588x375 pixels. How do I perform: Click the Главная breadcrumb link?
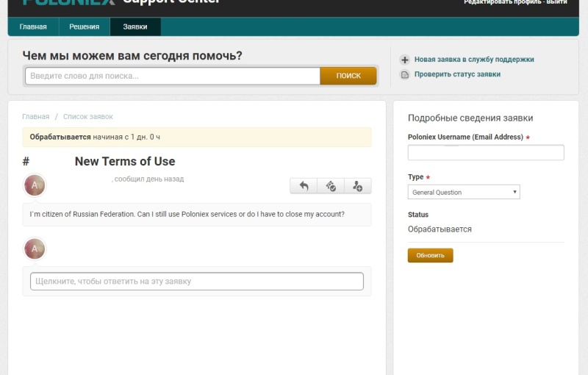[x=35, y=117]
